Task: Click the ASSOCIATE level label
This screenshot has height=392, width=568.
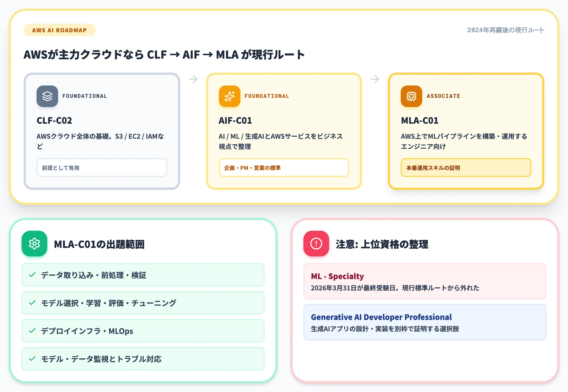Action: pos(443,96)
